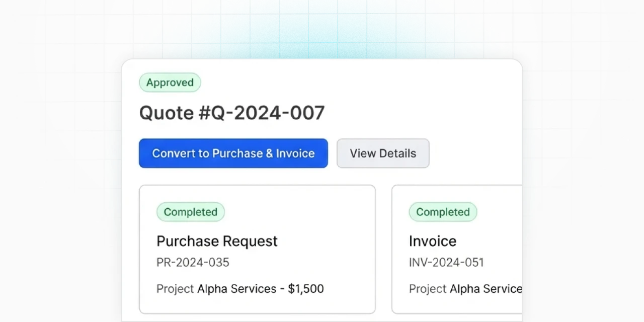
Task: Click Convert to Purchase & Invoice button
Action: [233, 153]
